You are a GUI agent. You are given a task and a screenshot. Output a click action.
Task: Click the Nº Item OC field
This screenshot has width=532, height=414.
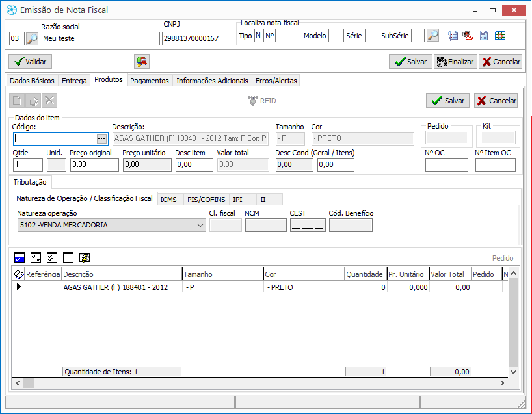496,165
